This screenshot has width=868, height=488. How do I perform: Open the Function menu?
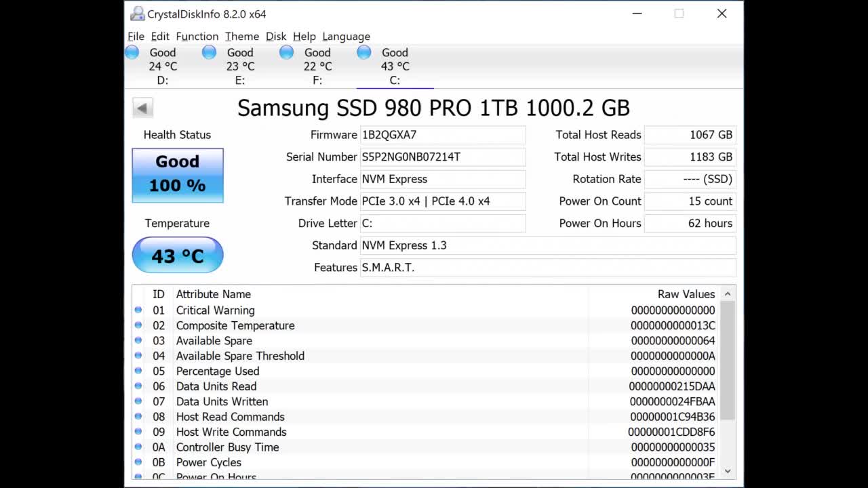(197, 37)
